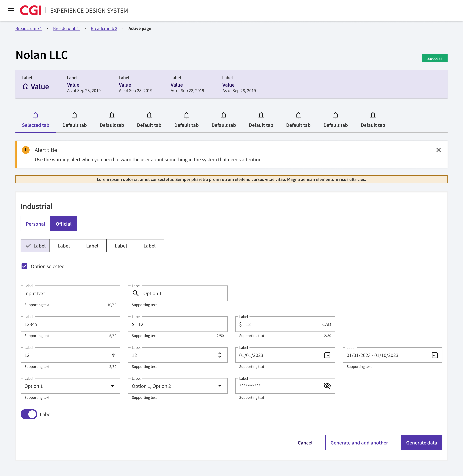The height and width of the screenshot is (476, 463).
Task: Click the Success status badge
Action: point(435,58)
